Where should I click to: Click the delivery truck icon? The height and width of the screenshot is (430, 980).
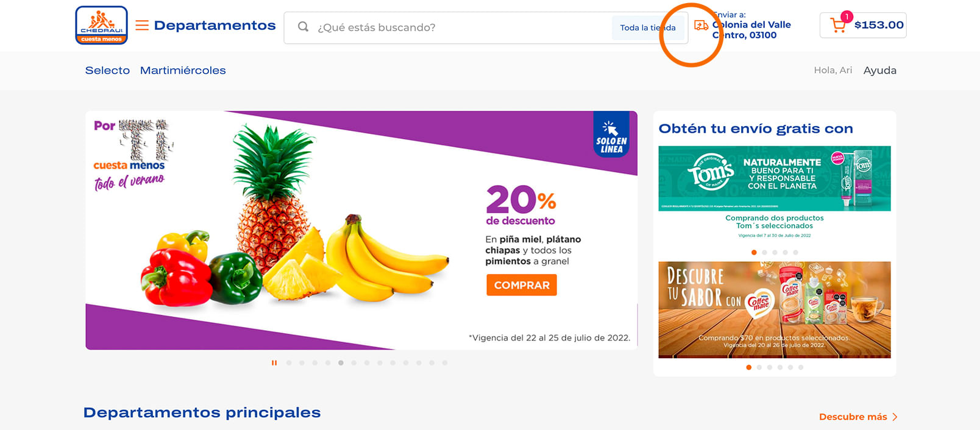(x=701, y=25)
